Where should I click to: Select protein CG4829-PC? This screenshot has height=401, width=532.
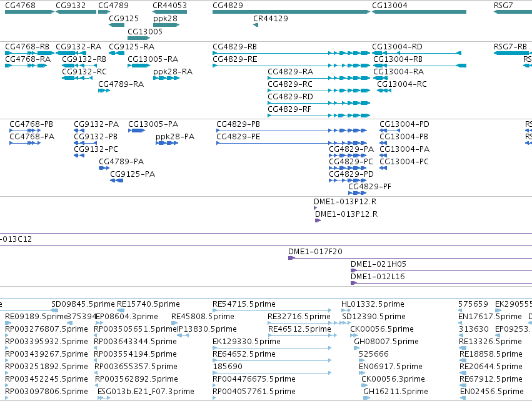351,162
